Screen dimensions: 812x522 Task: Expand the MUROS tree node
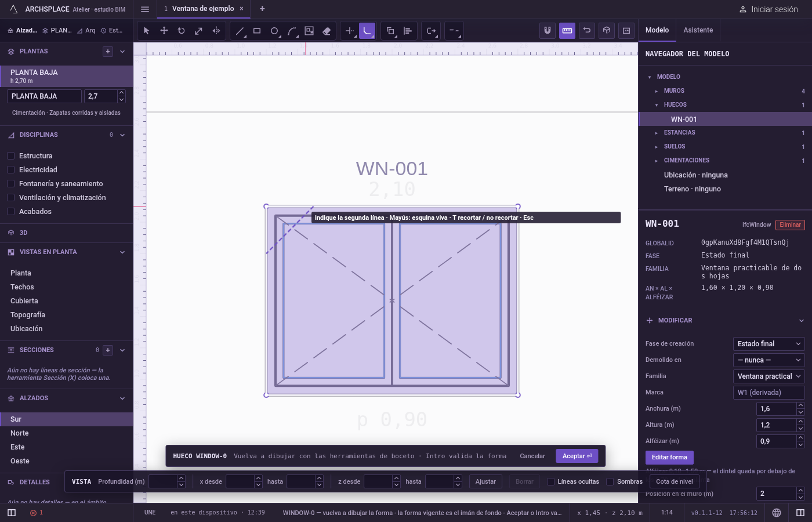click(657, 91)
